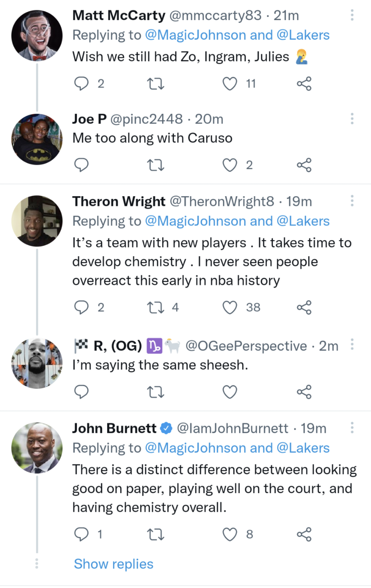Like Matt McCarty's tweet

coord(230,84)
